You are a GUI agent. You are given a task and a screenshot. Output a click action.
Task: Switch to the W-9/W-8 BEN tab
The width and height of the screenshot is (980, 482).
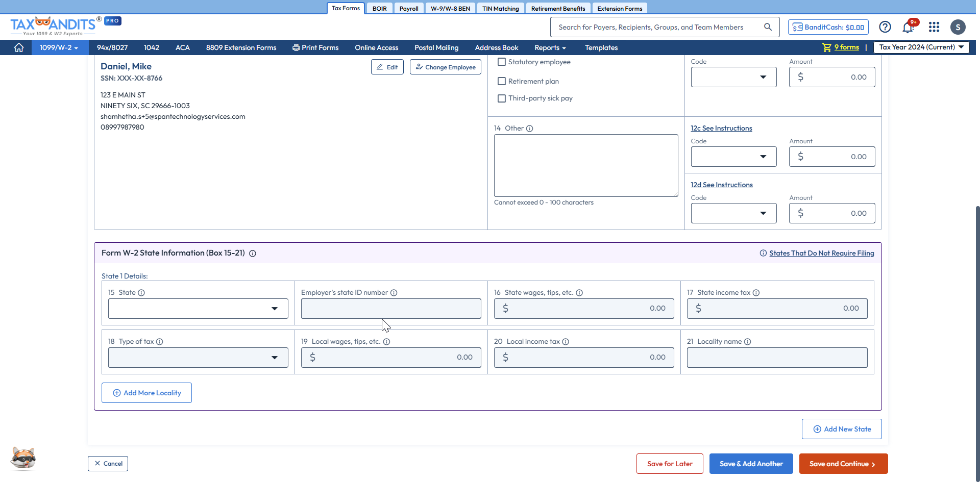pos(450,8)
